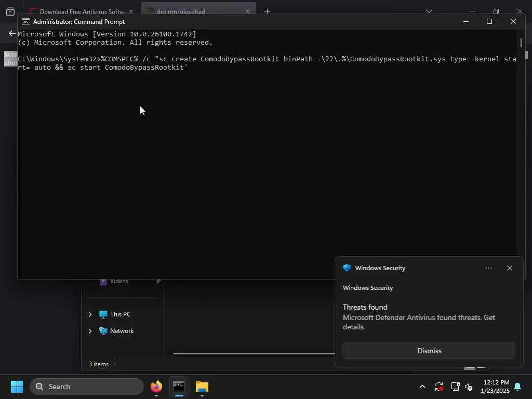This screenshot has width=532, height=399.
Task: Click the muted volume tray icon
Action: click(x=469, y=387)
